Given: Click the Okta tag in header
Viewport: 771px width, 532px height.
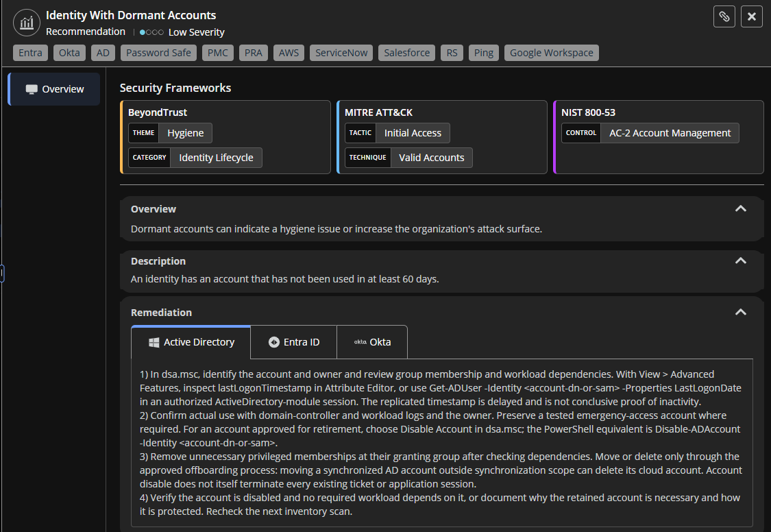Looking at the screenshot, I should point(69,53).
